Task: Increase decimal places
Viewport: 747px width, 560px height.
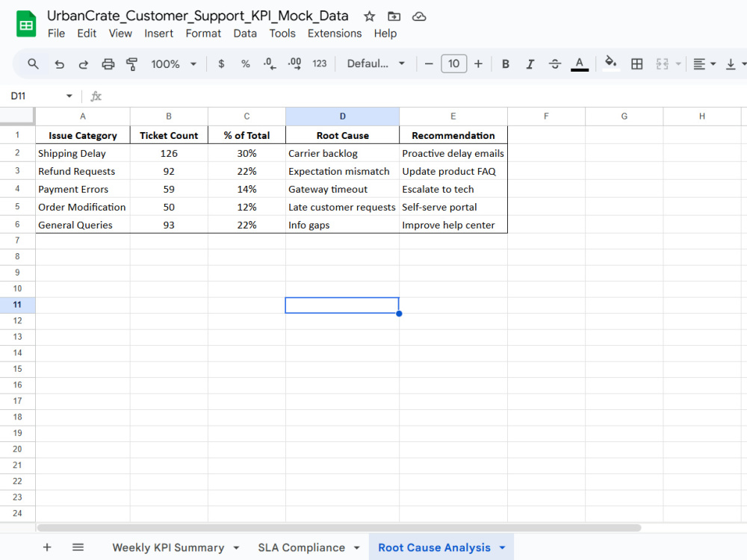Action: 294,63
